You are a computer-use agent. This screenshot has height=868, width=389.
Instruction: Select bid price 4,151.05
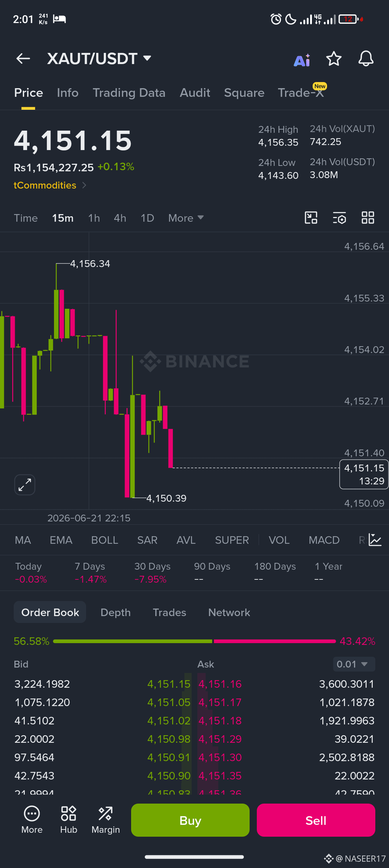[x=169, y=702]
